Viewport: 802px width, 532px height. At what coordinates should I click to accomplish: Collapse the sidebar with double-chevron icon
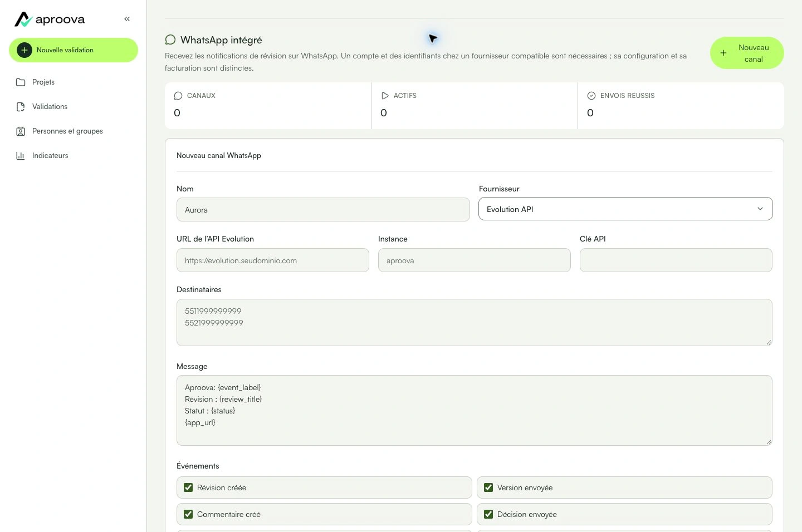pyautogui.click(x=127, y=19)
